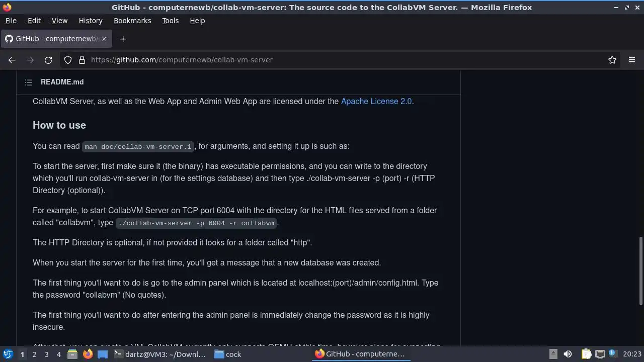Go forward with the arrow button
This screenshot has height=362, width=644.
click(30, 60)
